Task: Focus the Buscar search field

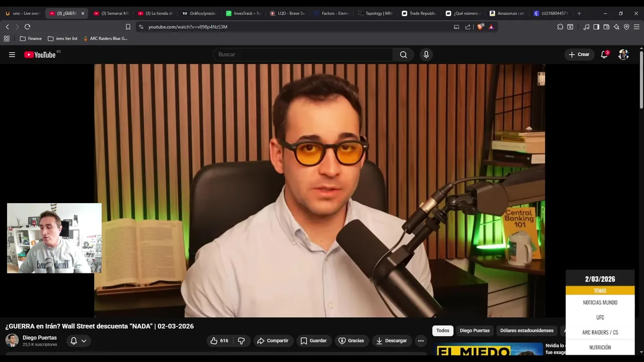Action: (x=303, y=54)
